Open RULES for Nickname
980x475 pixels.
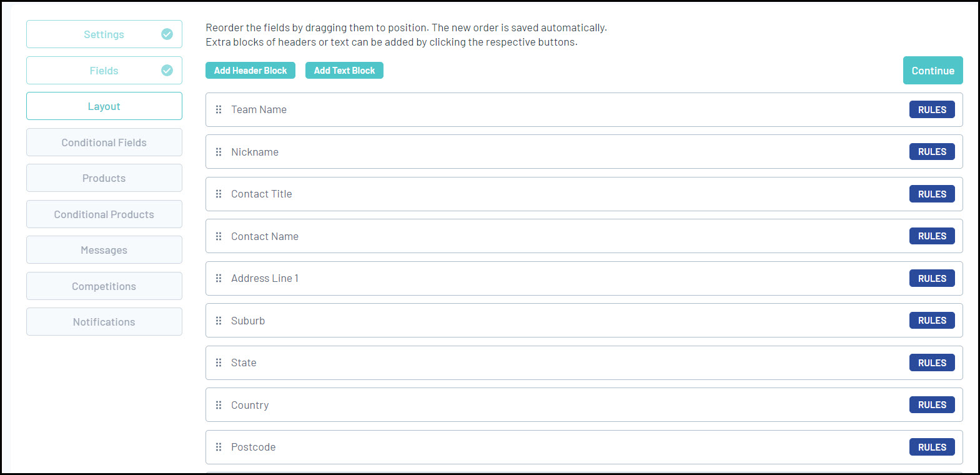(x=932, y=152)
